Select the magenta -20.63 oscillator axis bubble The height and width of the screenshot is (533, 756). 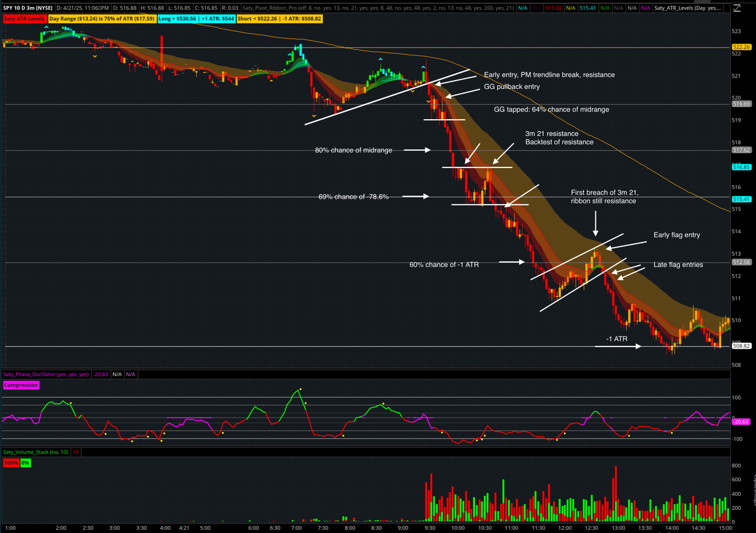coord(742,421)
